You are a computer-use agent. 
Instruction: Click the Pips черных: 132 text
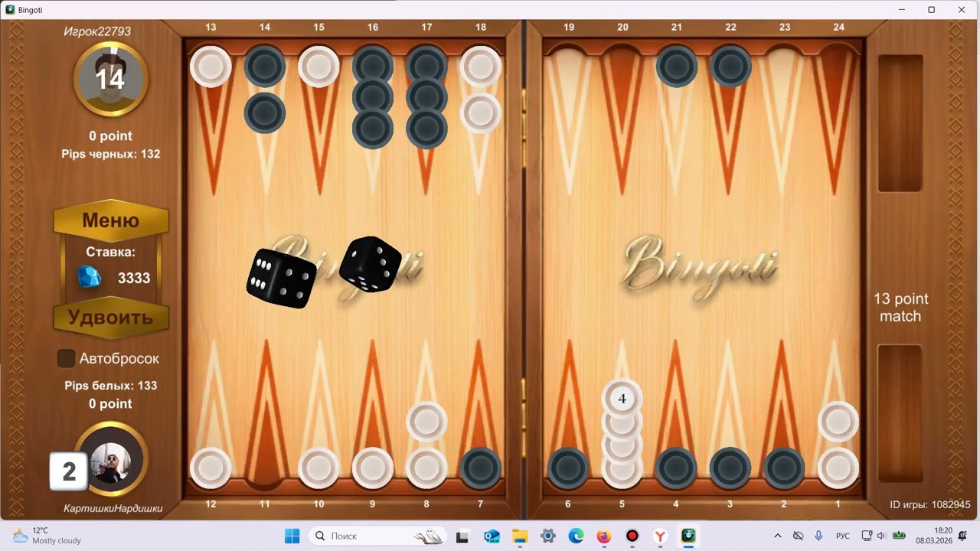111,154
